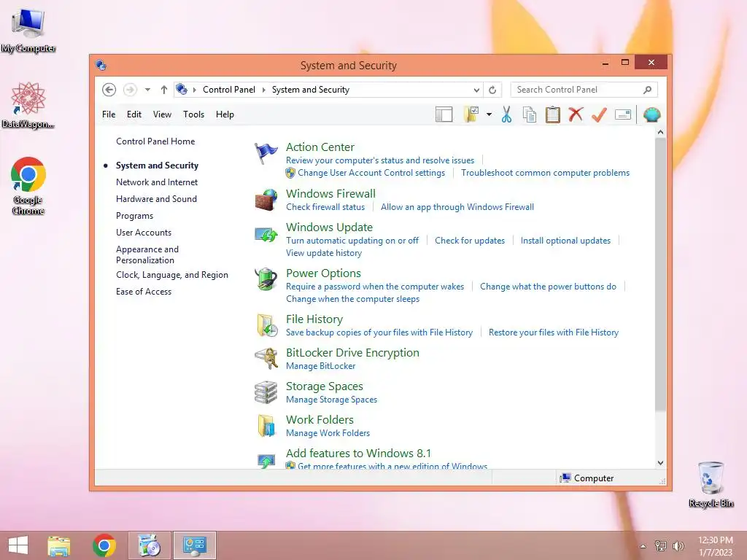Viewport: 747px width, 560px height.
Task: Click the Up one level arrow
Action: click(x=164, y=90)
